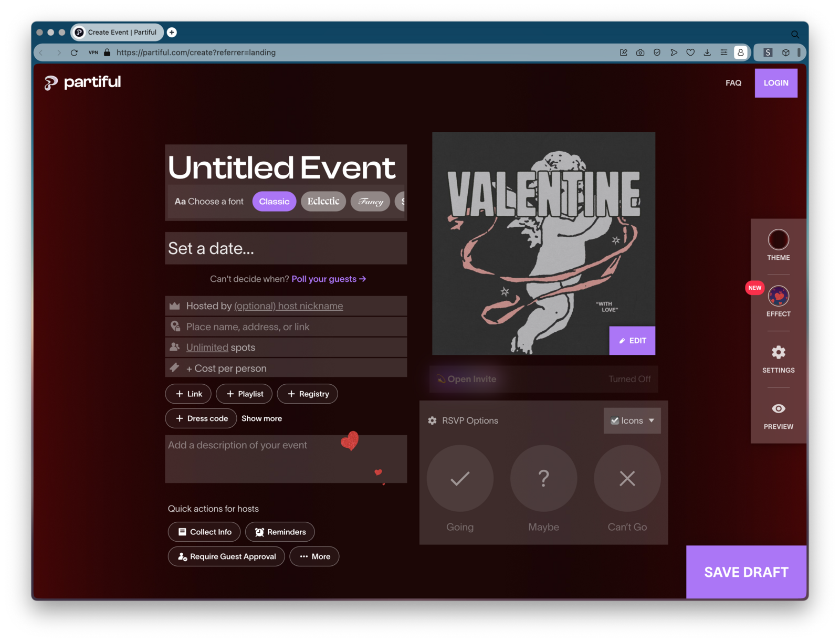This screenshot has height=642, width=840.
Task: Select the Can't Go X RSVP icon
Action: tap(627, 478)
